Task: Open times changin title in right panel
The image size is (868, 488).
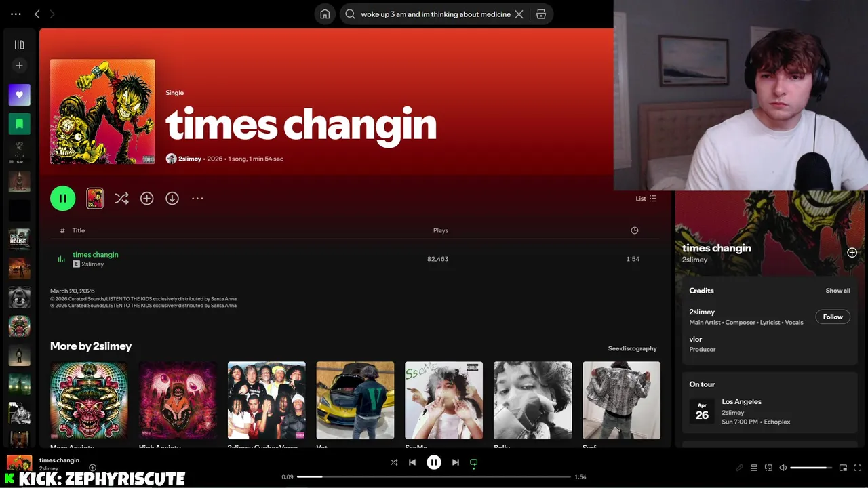Action: 716,248
